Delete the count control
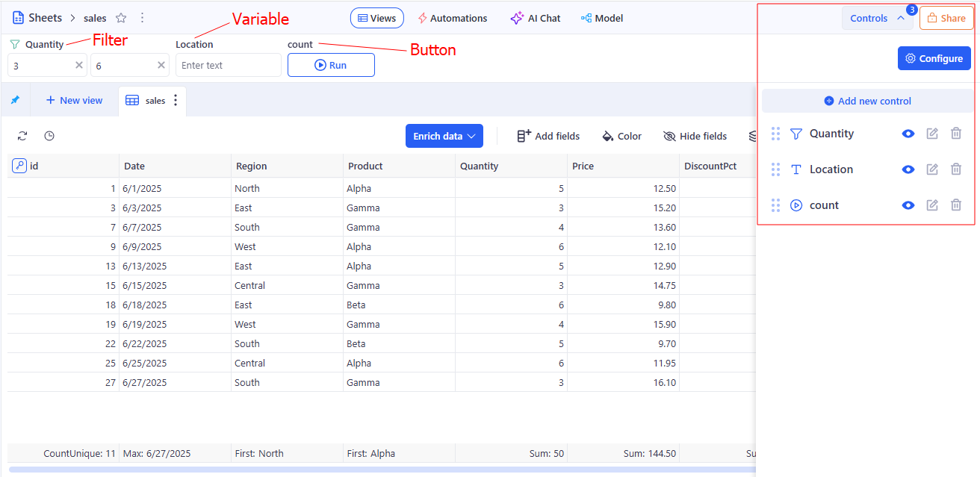The width and height of the screenshot is (980, 477). [x=956, y=205]
